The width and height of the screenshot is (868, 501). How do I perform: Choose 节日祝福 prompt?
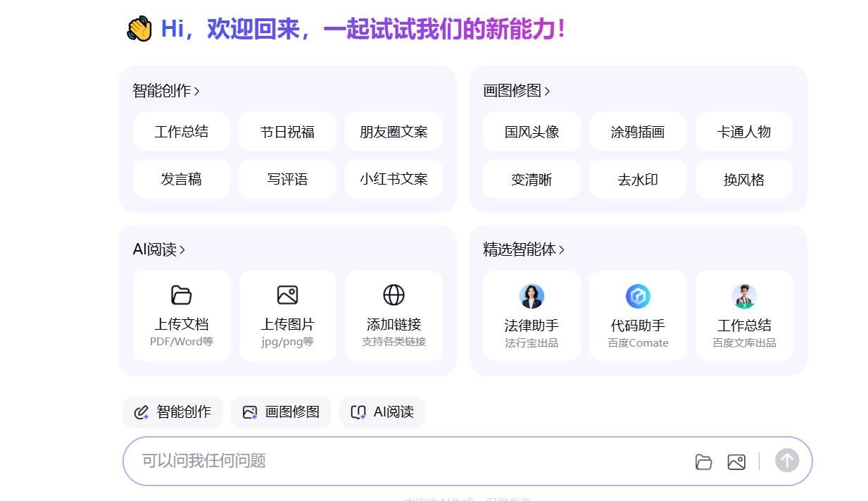287,132
